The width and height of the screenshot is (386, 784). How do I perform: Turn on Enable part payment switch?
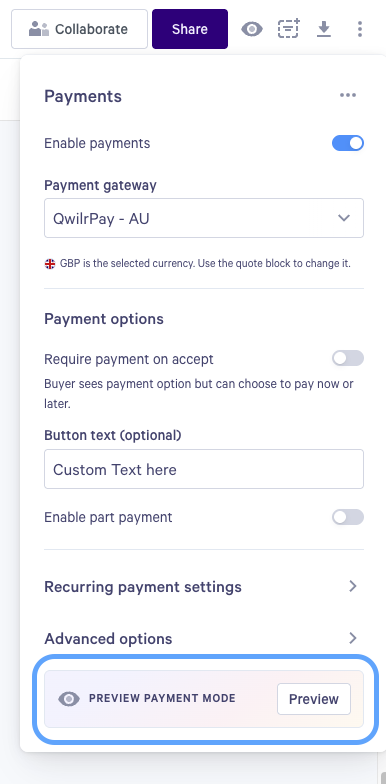tap(348, 518)
